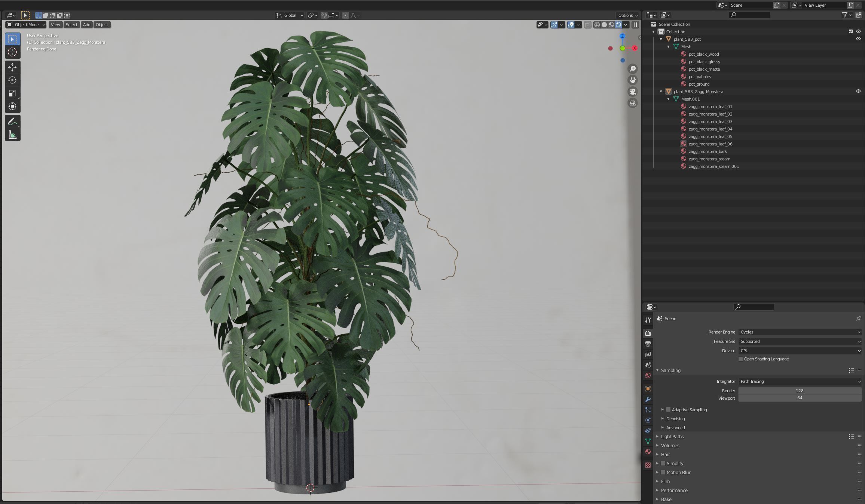Click the Options button in header

[x=627, y=15]
